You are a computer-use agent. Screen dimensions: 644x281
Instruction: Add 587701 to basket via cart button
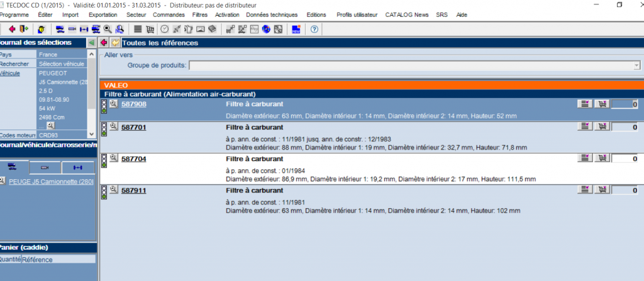[x=602, y=127]
